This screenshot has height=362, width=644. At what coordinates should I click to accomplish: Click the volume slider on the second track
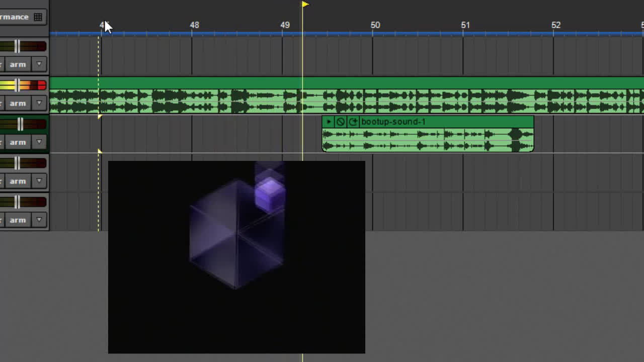(17, 85)
